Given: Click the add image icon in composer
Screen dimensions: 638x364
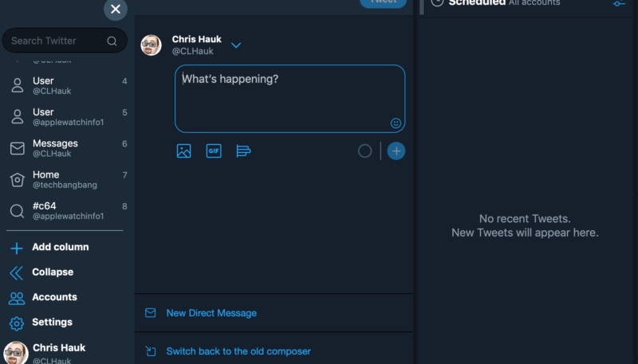Looking at the screenshot, I should 183,151.
